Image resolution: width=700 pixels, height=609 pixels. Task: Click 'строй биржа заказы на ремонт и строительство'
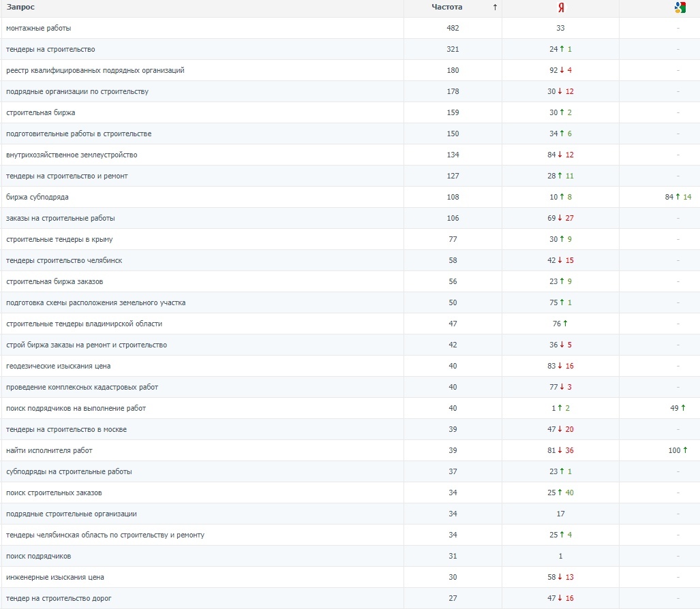pos(86,345)
